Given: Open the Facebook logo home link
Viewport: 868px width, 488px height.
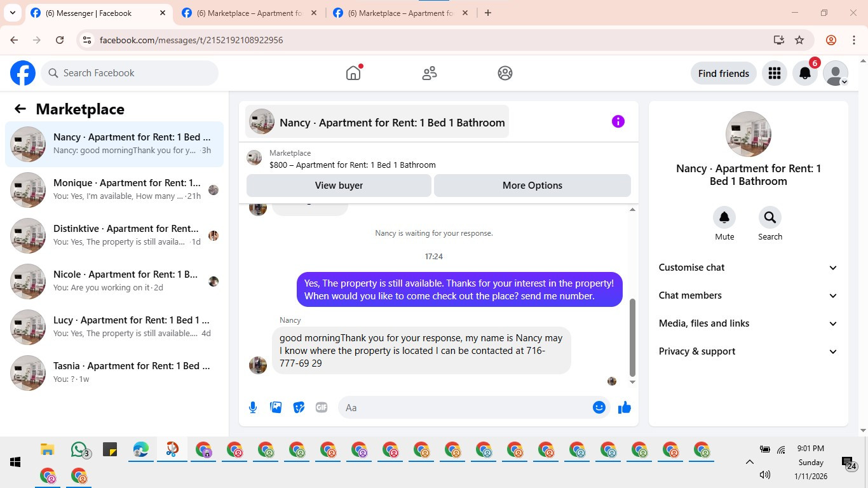Looking at the screenshot, I should coord(23,73).
